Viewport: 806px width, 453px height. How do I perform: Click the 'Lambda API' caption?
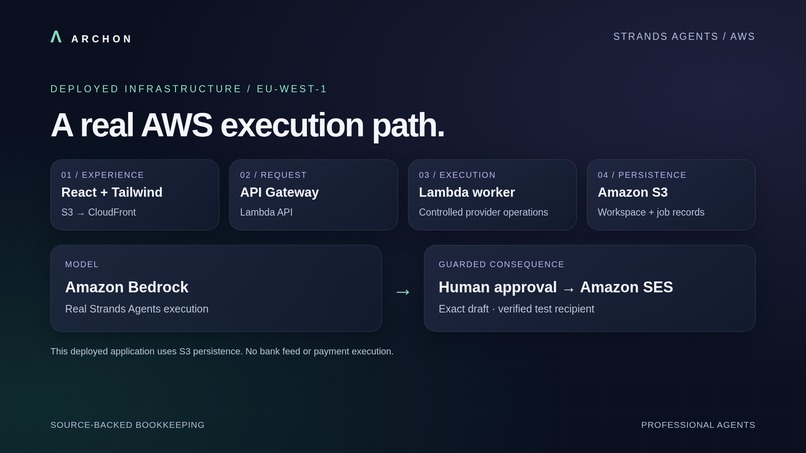tap(266, 212)
